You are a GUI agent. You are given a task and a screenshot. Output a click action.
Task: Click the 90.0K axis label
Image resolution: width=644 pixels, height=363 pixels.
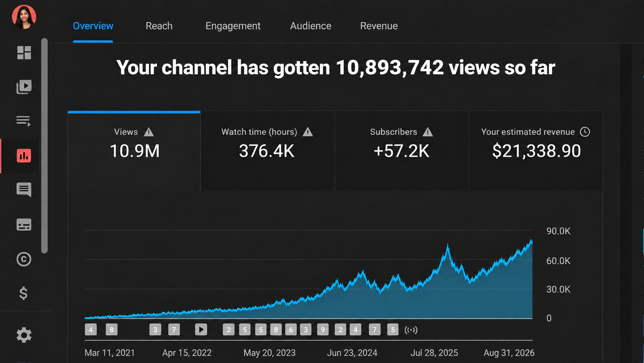[558, 231]
